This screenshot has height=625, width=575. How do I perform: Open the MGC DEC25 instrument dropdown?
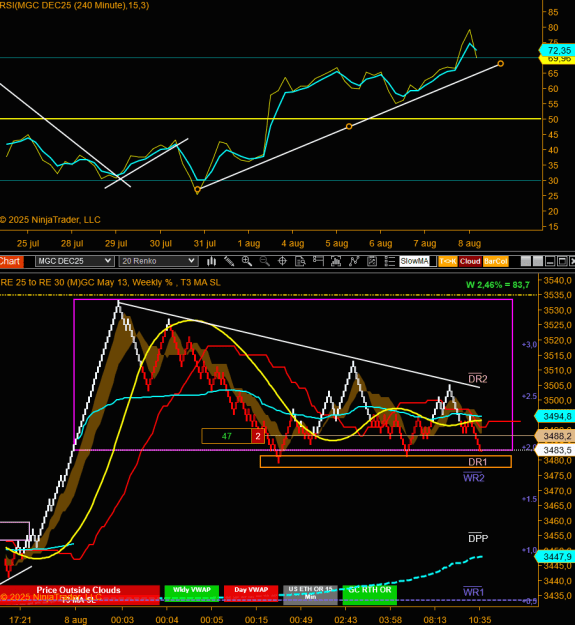coord(75,261)
